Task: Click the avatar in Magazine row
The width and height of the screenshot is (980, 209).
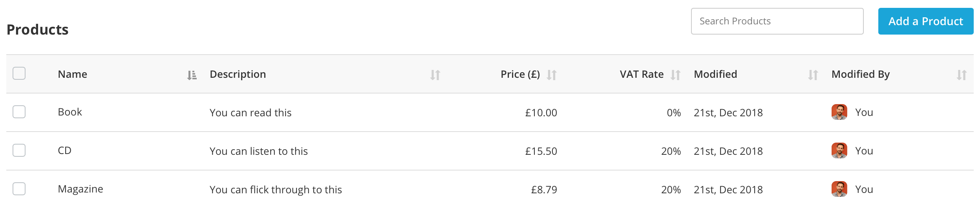Action: click(839, 189)
